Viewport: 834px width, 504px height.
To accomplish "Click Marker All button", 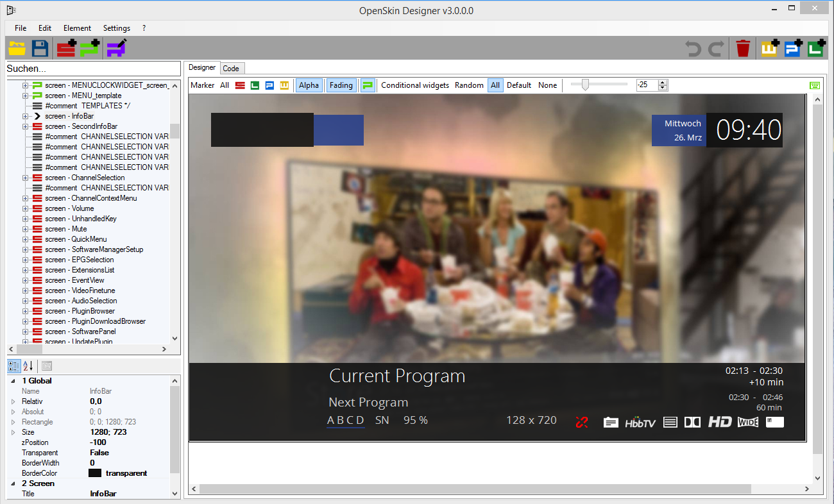I will pyautogui.click(x=225, y=85).
